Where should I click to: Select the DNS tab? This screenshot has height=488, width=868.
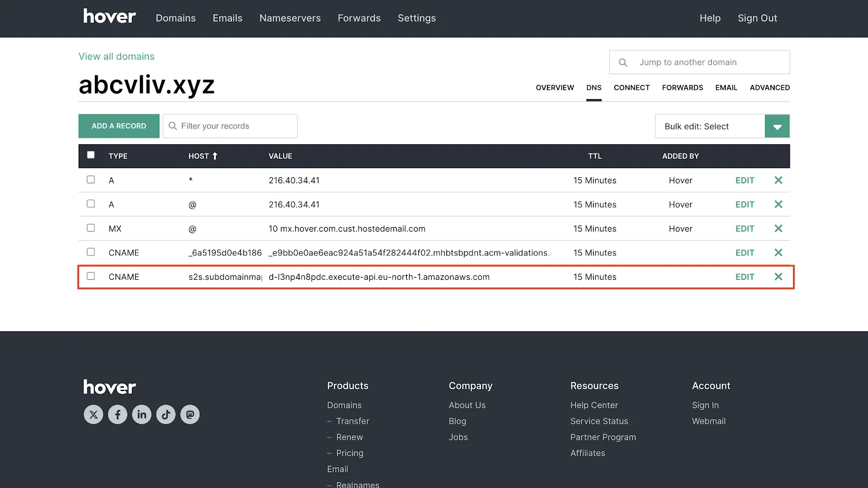click(594, 88)
